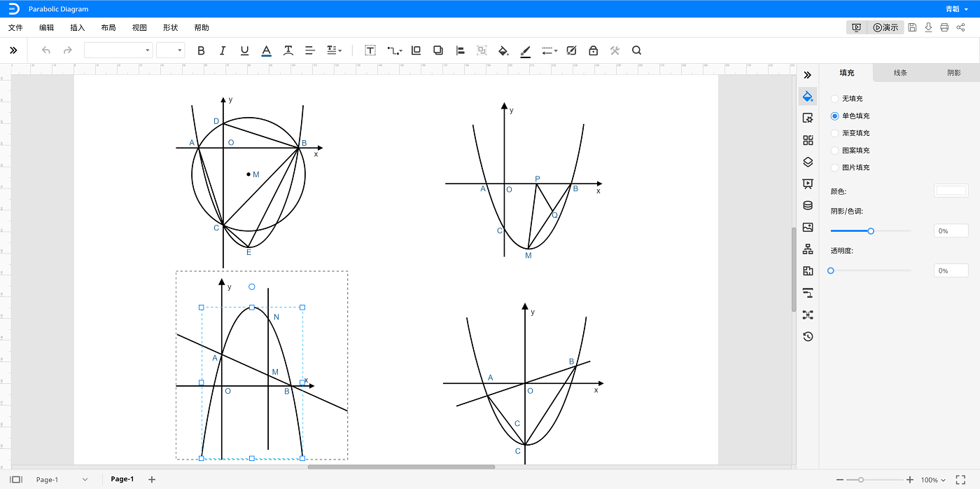Open the layers sidebar icon
Screen dimensions: 980x489
[x=808, y=162]
